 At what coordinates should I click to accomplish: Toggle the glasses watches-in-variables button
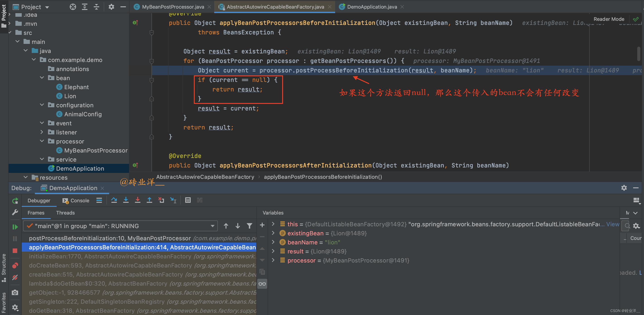point(262,284)
